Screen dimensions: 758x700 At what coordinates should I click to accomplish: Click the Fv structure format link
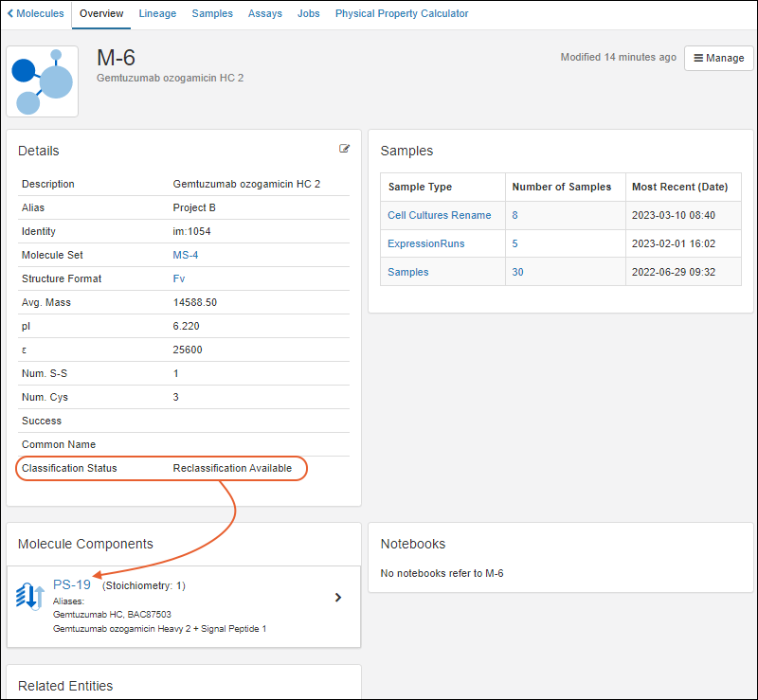(179, 278)
